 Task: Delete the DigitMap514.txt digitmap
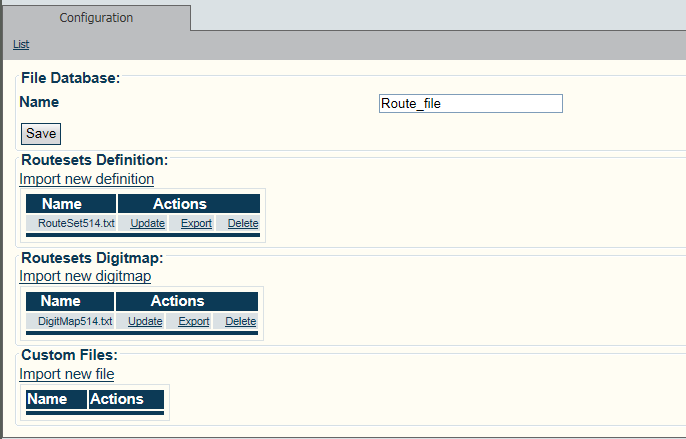point(240,321)
